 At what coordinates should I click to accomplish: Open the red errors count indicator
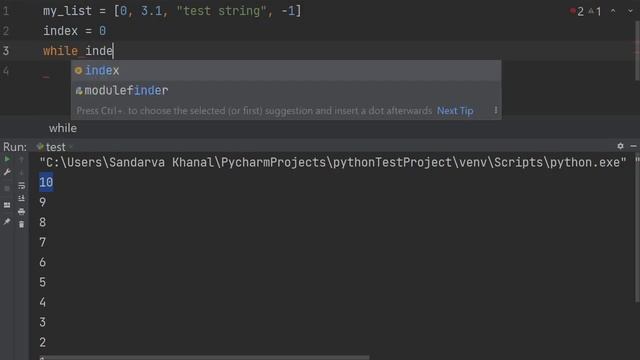tap(577, 11)
